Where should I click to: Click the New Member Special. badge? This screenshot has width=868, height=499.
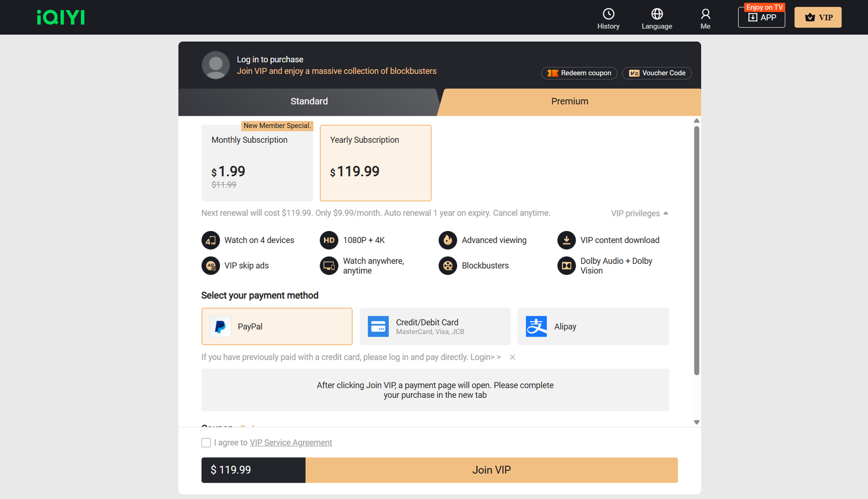click(277, 126)
